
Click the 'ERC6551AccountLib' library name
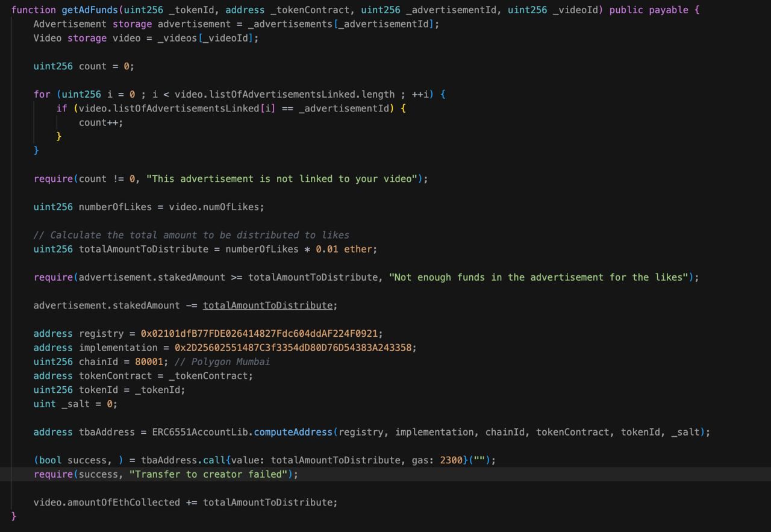coord(200,432)
